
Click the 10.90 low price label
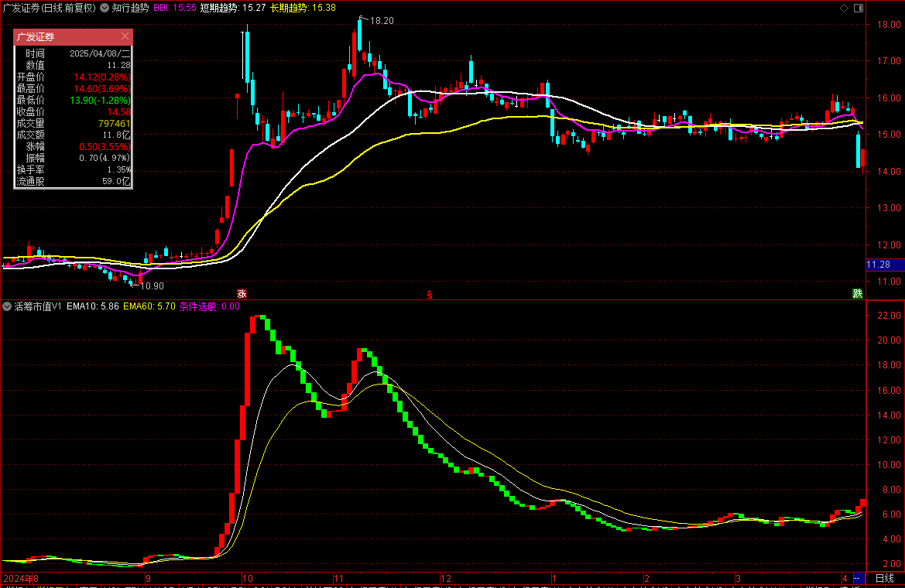pos(152,285)
